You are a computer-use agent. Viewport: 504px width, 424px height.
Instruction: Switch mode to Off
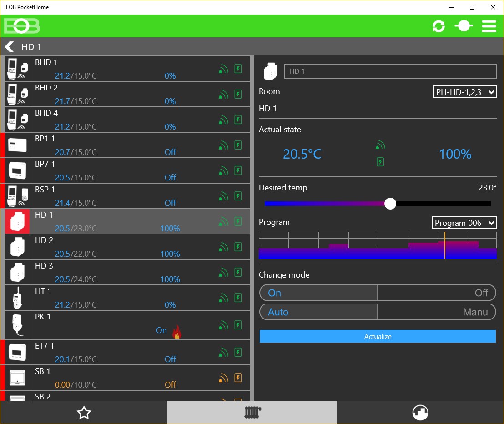coord(437,293)
